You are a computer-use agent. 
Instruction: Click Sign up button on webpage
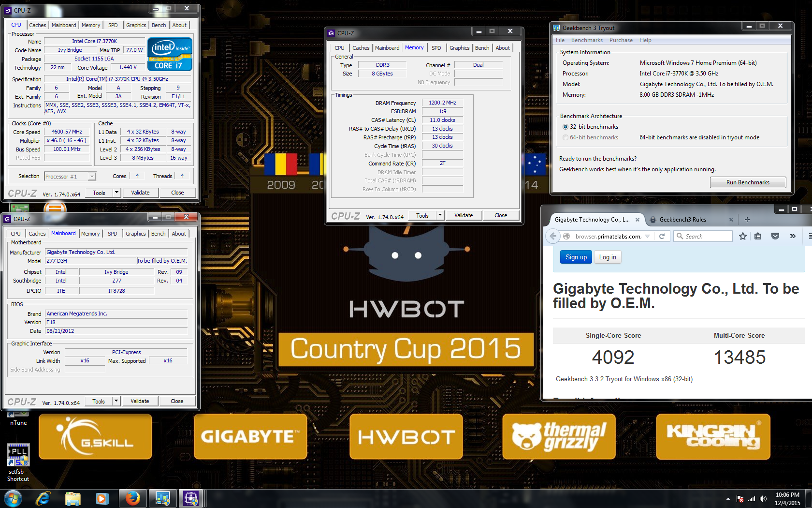coord(576,257)
